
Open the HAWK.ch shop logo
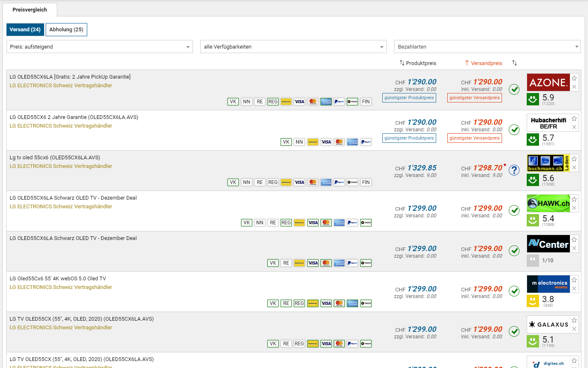click(x=548, y=203)
